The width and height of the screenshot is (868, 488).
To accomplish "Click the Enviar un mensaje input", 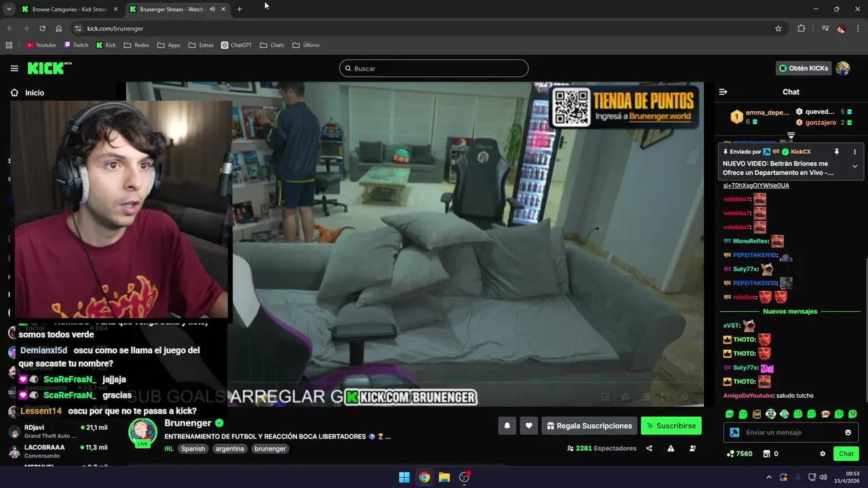I will (x=791, y=432).
